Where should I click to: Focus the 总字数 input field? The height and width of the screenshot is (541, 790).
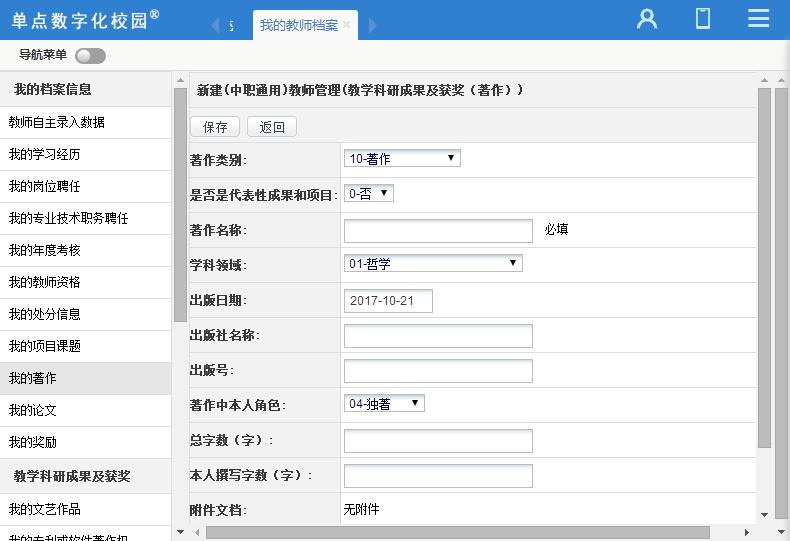[x=438, y=441]
